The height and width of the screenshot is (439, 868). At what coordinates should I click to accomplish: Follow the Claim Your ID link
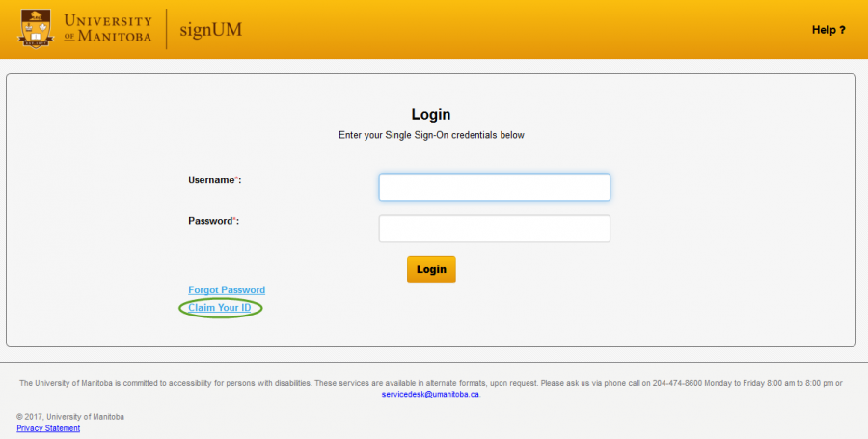pyautogui.click(x=220, y=308)
